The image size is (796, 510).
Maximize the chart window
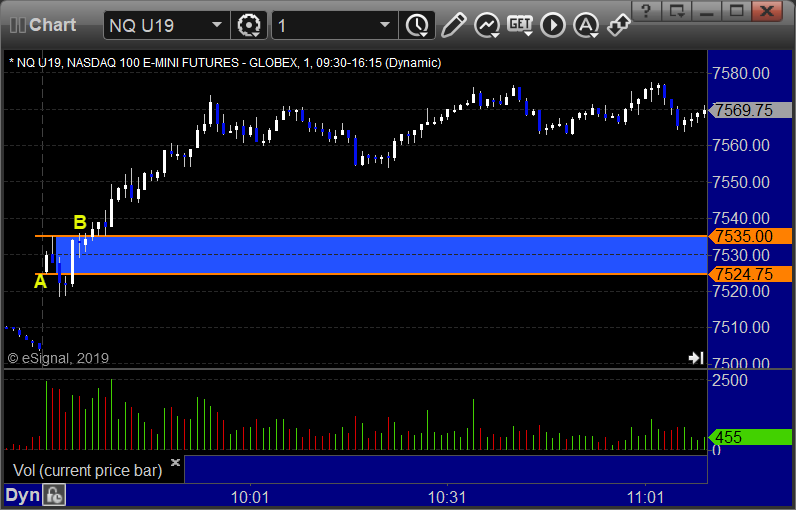coord(737,11)
